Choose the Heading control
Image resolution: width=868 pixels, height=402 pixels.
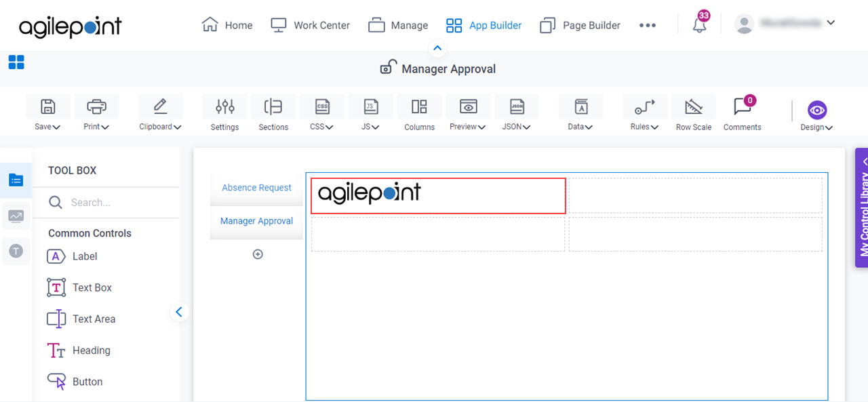(78, 350)
